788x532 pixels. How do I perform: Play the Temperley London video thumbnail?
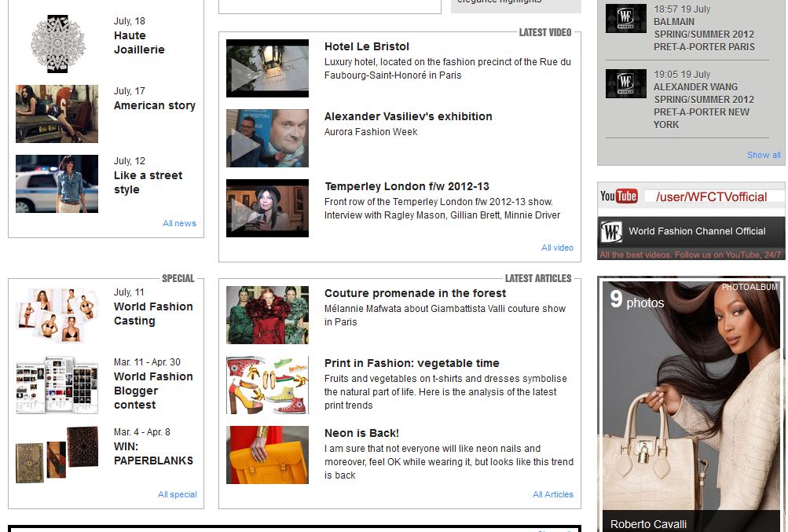point(267,208)
